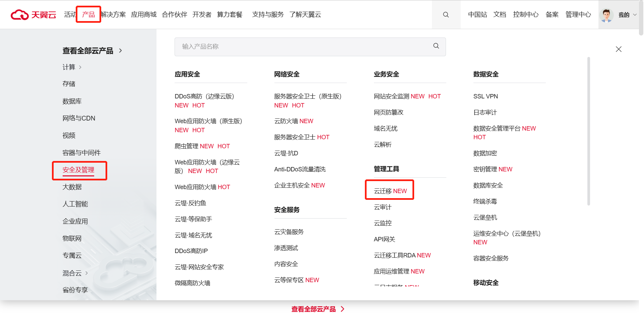Image resolution: width=644 pixels, height=324 pixels.
Task: Open 云迁移工具RDA product
Action: (395, 255)
